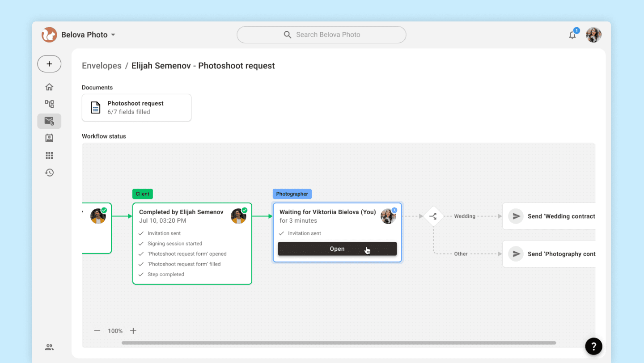Image resolution: width=644 pixels, height=363 pixels.
Task: Click the horizontal scrollbar of the workflow canvas
Action: pyautogui.click(x=339, y=343)
